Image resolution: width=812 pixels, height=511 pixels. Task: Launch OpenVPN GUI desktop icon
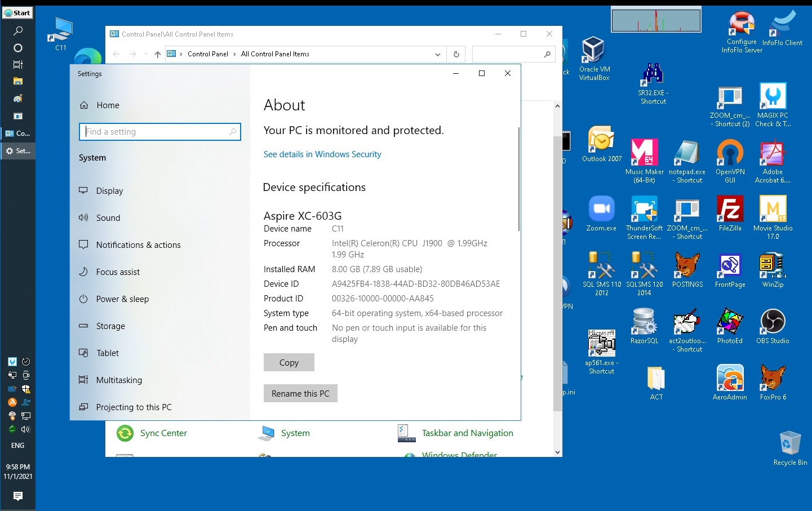click(730, 161)
